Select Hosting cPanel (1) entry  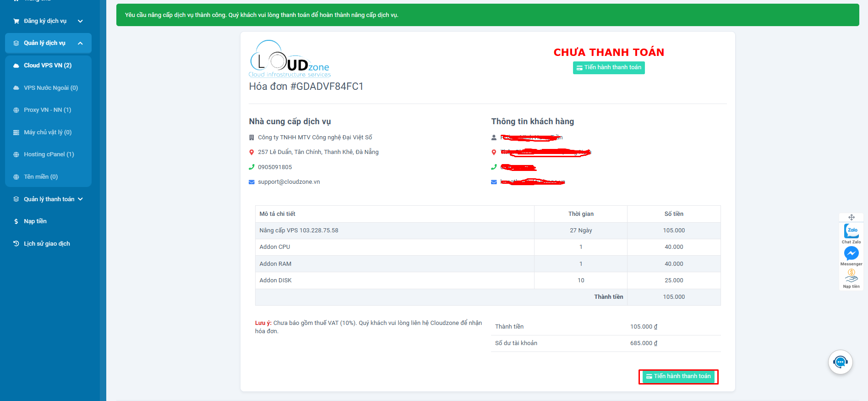pos(49,154)
